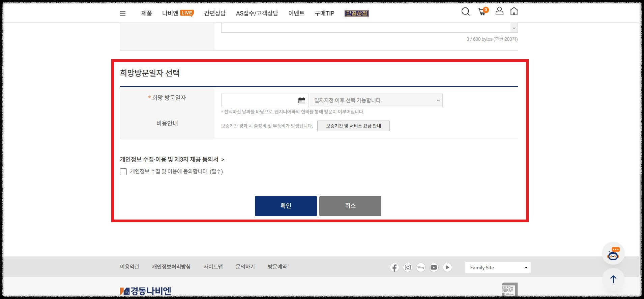
Task: Click the LIVE badge next to 나비엔
Action: click(x=187, y=13)
